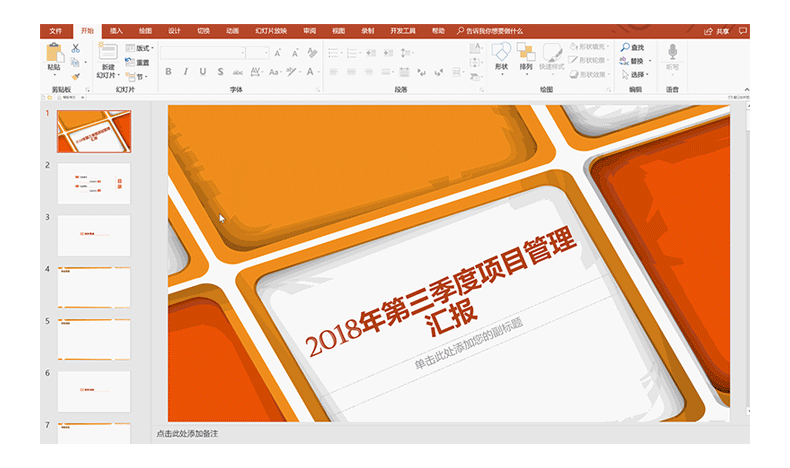Open the Arrange (排列) menu
Viewport: 790px width, 468px height.
click(x=525, y=59)
